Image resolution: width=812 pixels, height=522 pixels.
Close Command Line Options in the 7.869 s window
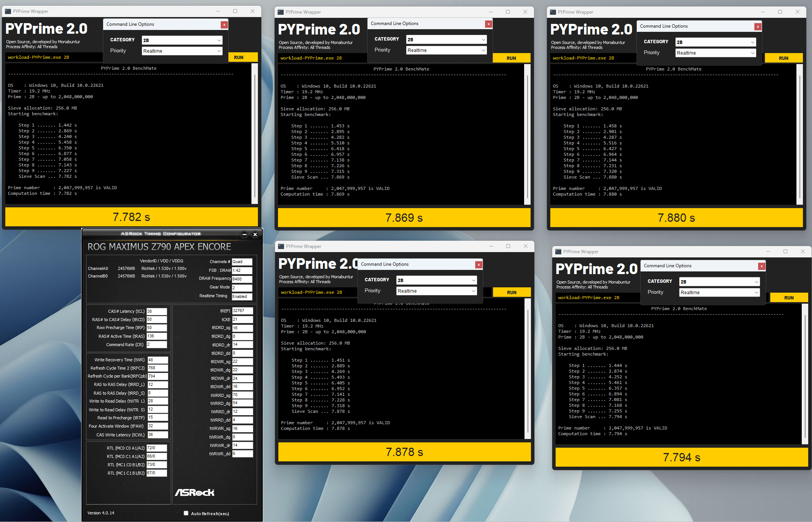[488, 24]
